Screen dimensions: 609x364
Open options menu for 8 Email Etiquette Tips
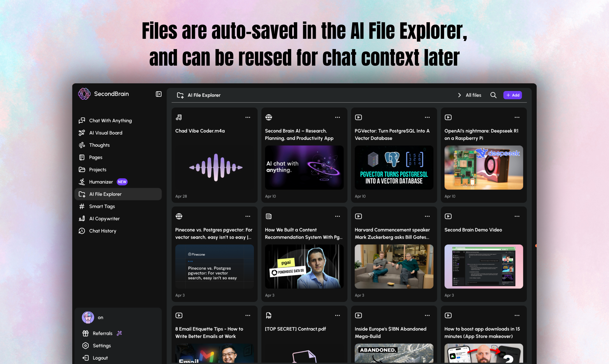pyautogui.click(x=248, y=315)
